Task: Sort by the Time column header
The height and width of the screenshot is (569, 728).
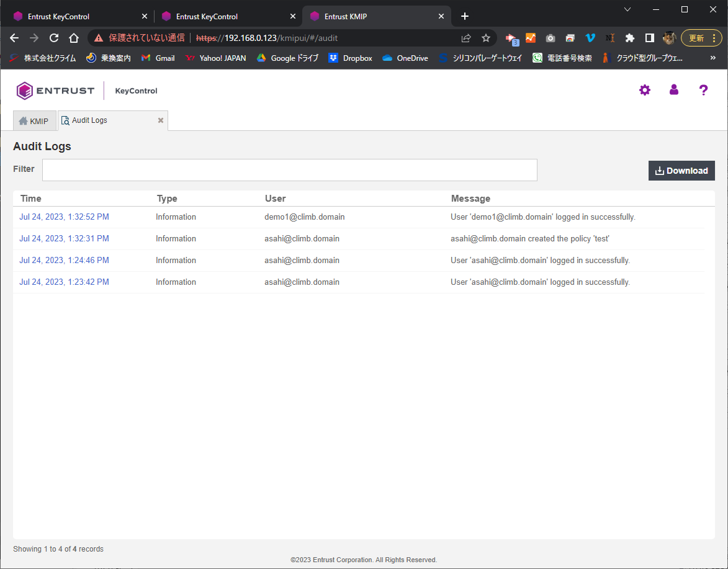Action: (x=30, y=198)
